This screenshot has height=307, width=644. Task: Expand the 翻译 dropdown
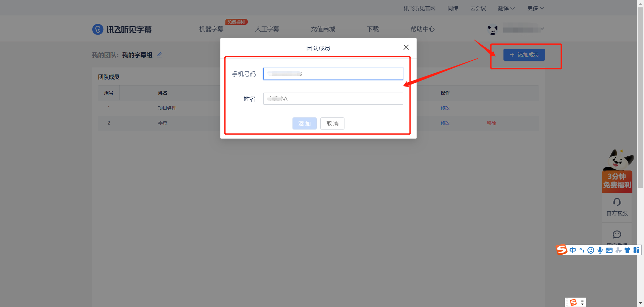pyautogui.click(x=506, y=8)
